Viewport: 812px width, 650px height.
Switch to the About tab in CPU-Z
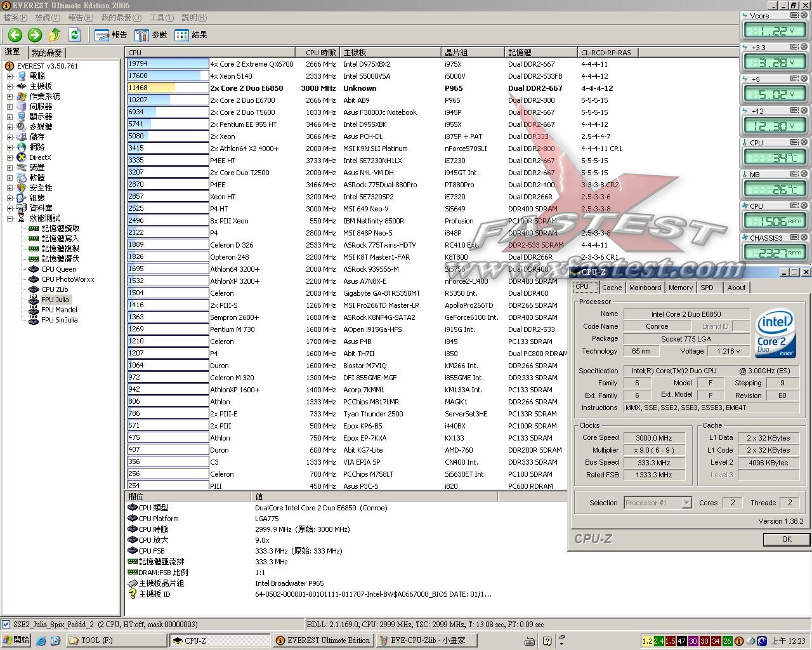(x=737, y=288)
